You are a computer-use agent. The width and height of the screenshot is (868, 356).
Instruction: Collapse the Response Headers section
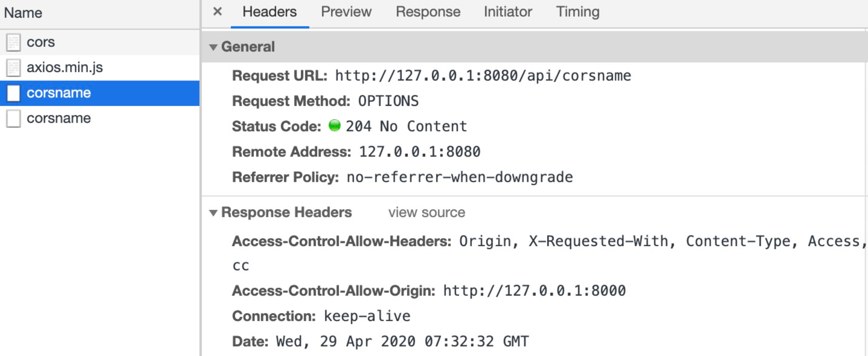(214, 213)
